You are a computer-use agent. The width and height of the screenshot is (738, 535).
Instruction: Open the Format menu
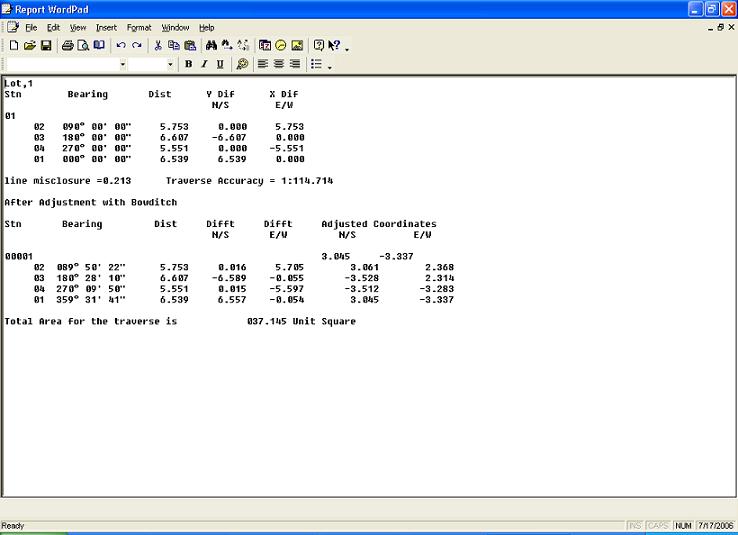tap(138, 28)
